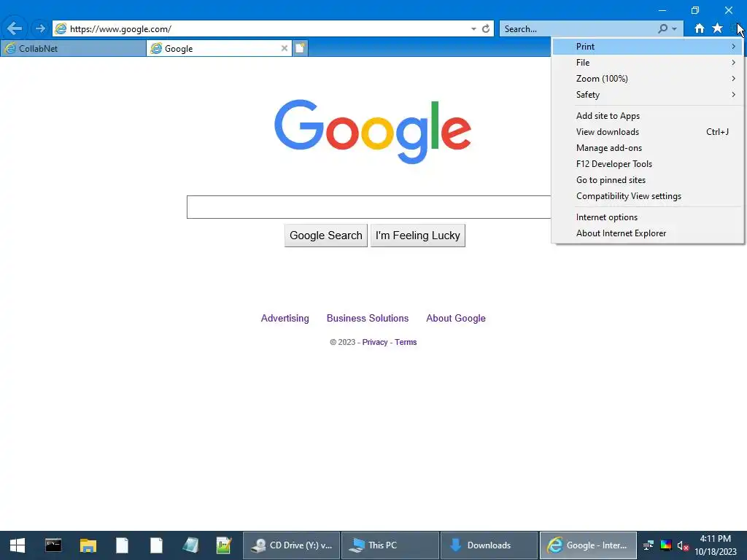Viewport: 747px width, 560px height.
Task: Click the browser Forward arrow button
Action: pyautogui.click(x=41, y=28)
